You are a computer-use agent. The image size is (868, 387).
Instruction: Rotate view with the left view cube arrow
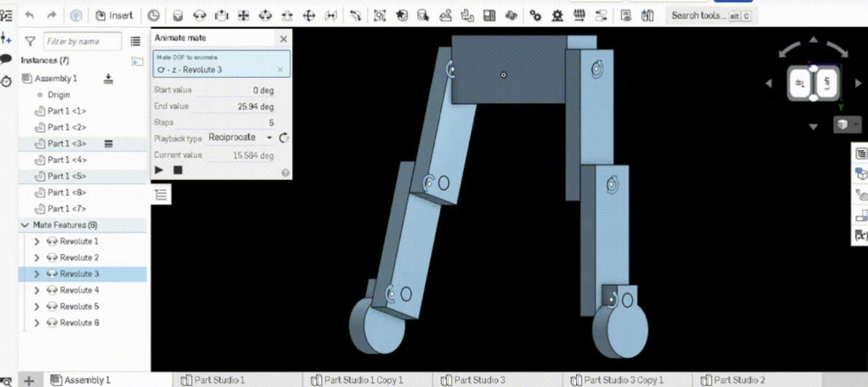click(769, 84)
